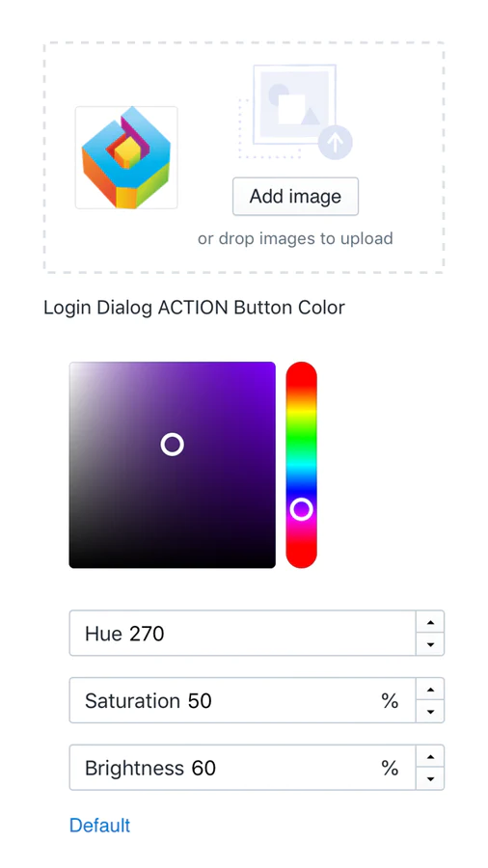Viewport: 488px width, 868px height.
Task: Decrease Hue value with down arrow
Action: [430, 644]
